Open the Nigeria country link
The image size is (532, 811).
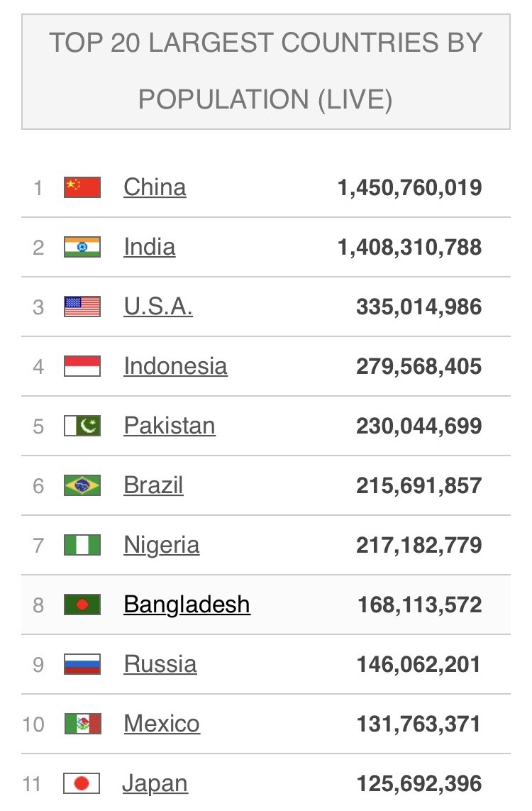[x=161, y=545]
